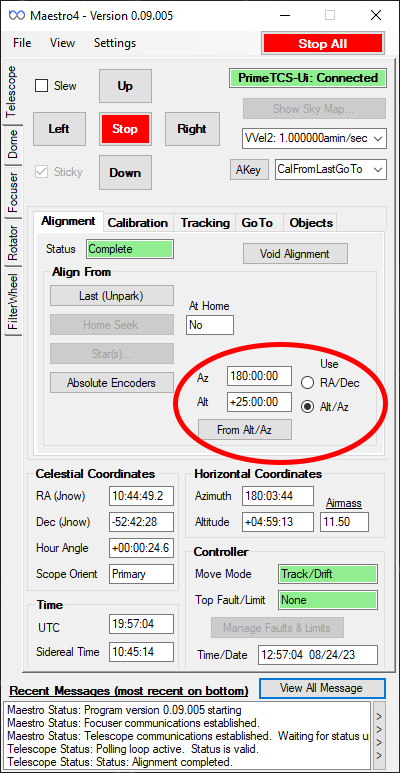The height and width of the screenshot is (773, 400).
Task: Click the Show Sky Map button
Action: [314, 109]
